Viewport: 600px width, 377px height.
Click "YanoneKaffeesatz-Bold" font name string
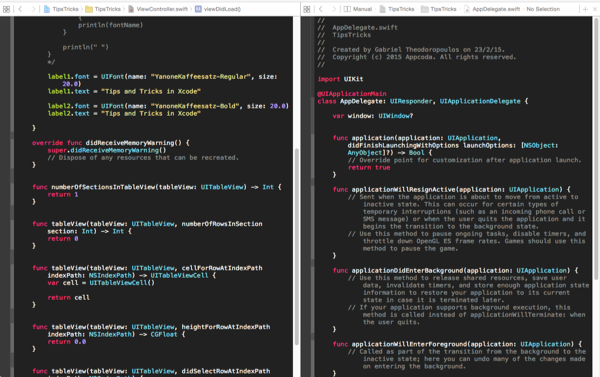click(x=195, y=106)
